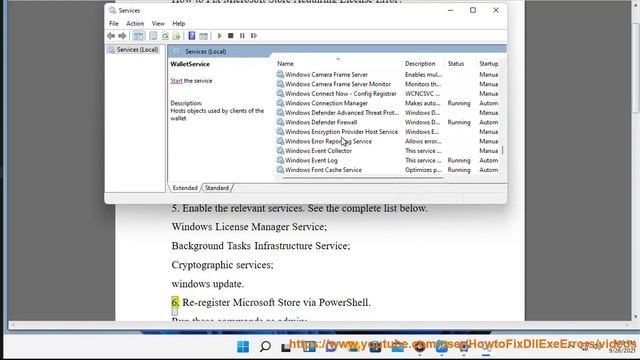Screen dimensions: 640x360
Task: Click the horizontal scrollbar of services list
Action: [363, 178]
